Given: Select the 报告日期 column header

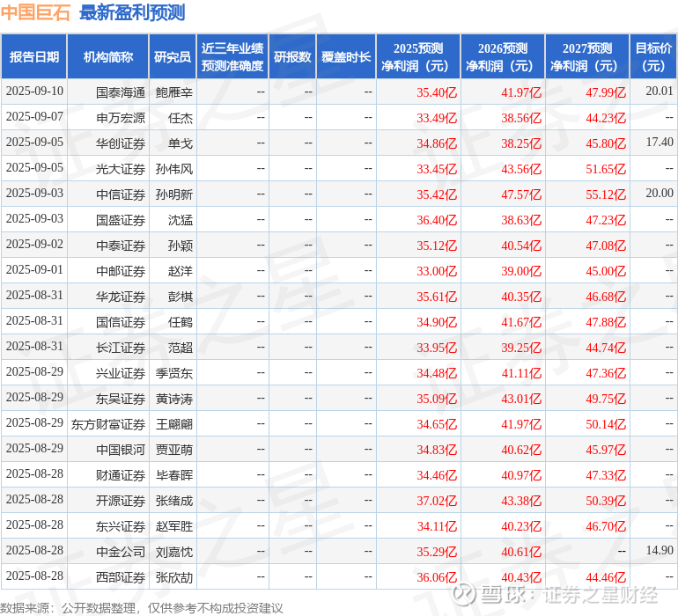Looking at the screenshot, I should point(33,56).
